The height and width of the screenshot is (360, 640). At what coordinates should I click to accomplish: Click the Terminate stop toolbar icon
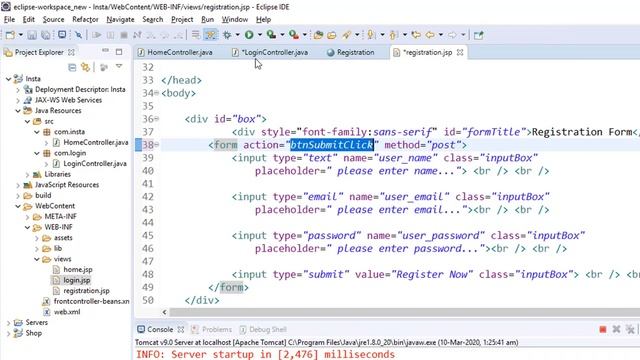124,35
